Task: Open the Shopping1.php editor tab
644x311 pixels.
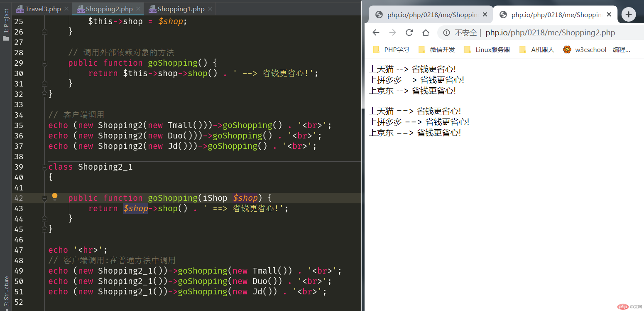Action: point(180,9)
